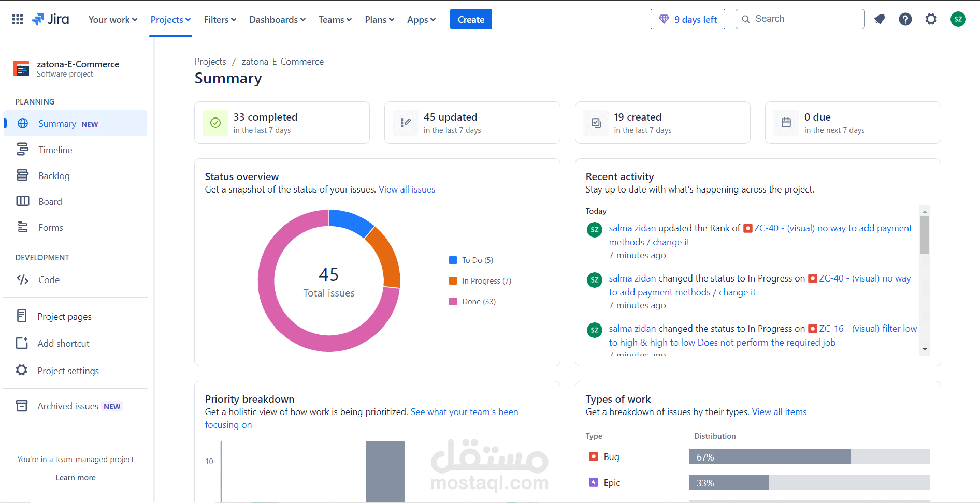Click See what your team's been focusing on
Viewport: 980px width, 503px height.
(x=464, y=412)
